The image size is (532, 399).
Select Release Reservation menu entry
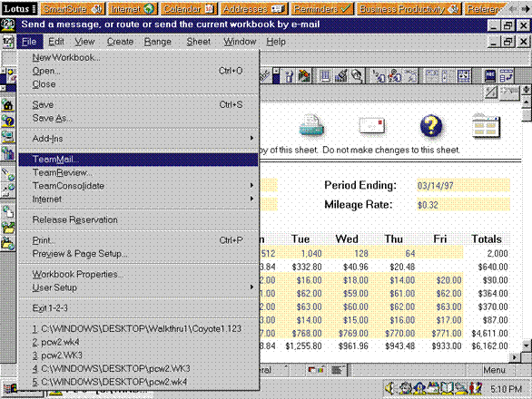click(138, 219)
